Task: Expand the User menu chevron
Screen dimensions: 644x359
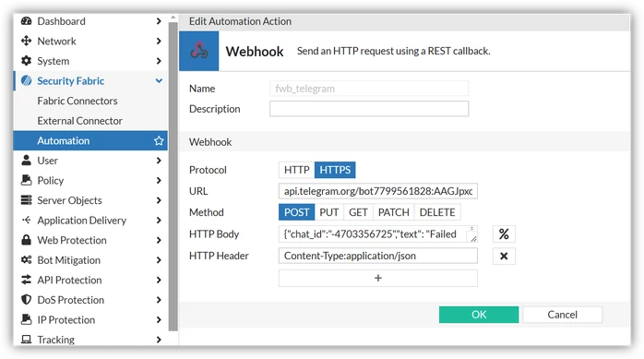Action: click(159, 161)
